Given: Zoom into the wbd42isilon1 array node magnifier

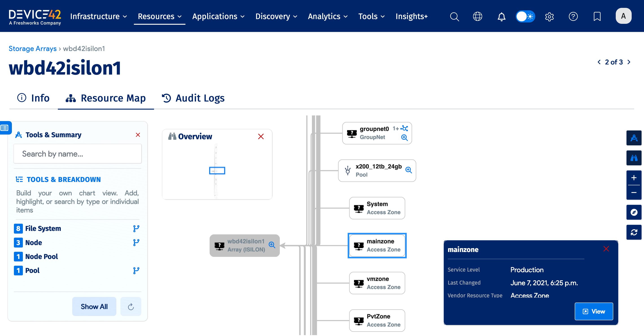Looking at the screenshot, I should [272, 245].
